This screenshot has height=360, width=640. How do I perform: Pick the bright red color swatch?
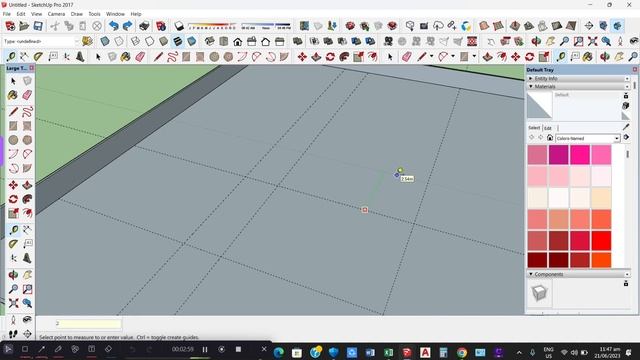(x=601, y=240)
